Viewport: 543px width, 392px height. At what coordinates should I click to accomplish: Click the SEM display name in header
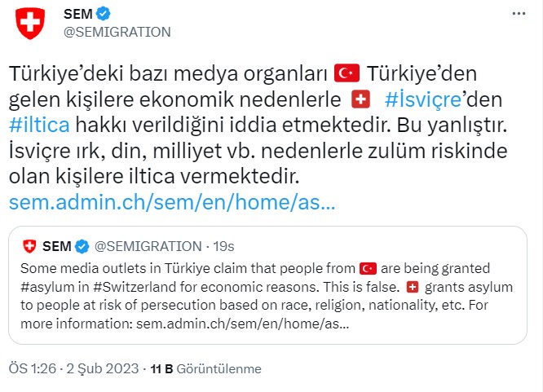(x=77, y=14)
